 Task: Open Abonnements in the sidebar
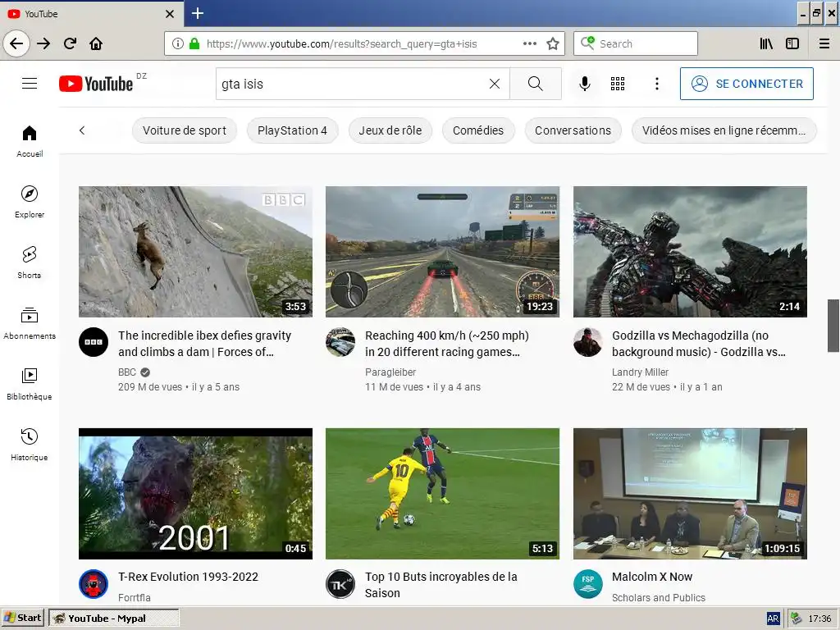[30, 323]
